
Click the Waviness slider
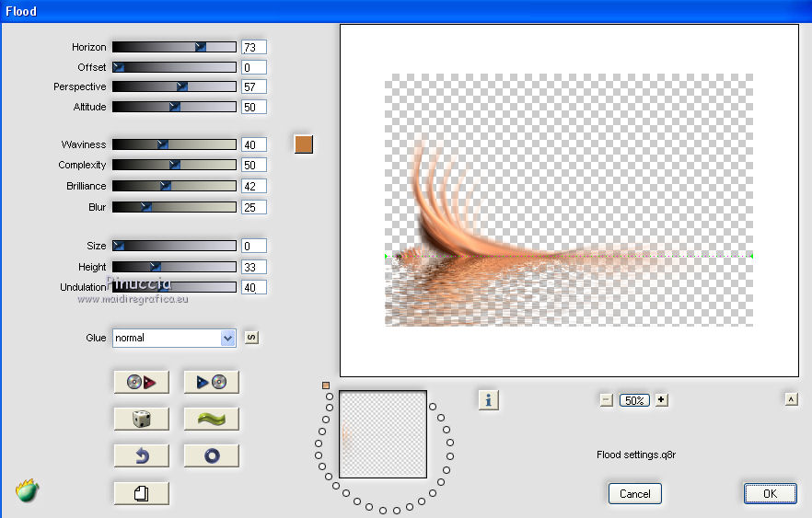coord(174,144)
